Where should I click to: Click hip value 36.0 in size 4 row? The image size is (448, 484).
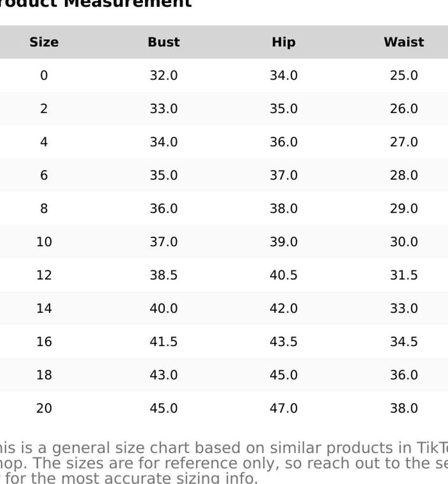283,142
